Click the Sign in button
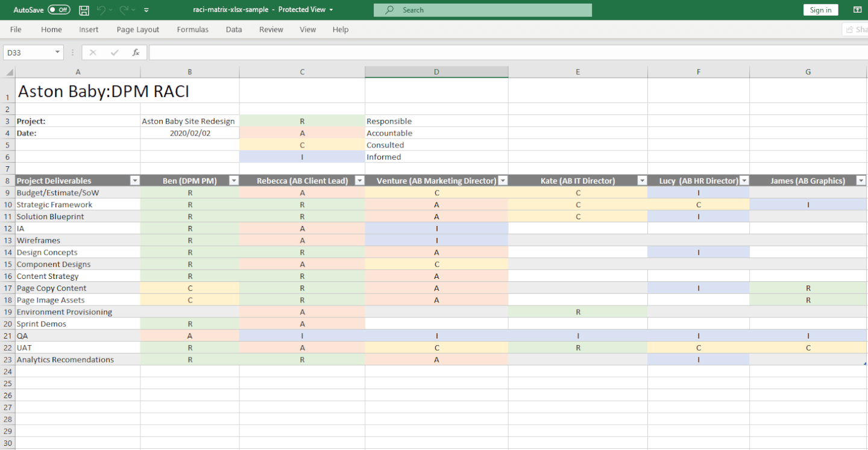 [820, 10]
